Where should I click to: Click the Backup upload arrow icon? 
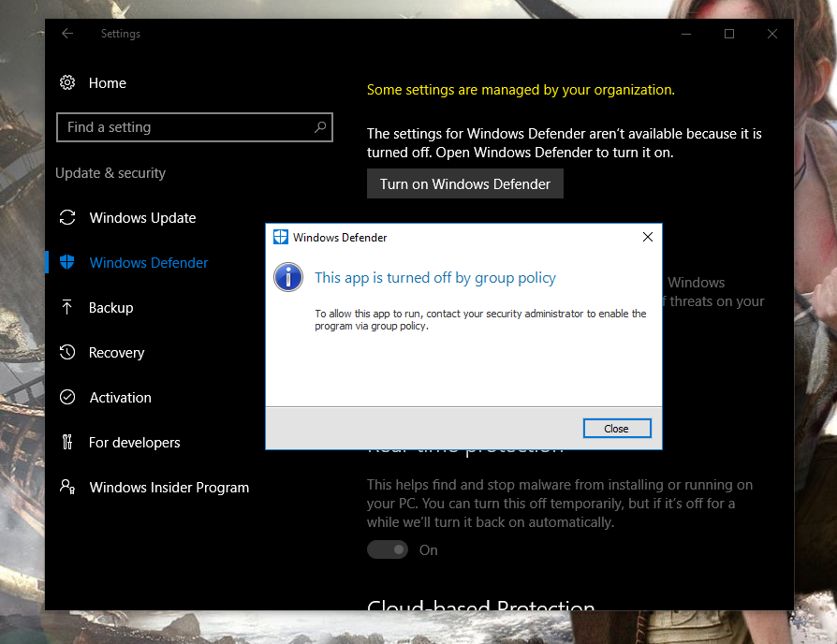[67, 307]
